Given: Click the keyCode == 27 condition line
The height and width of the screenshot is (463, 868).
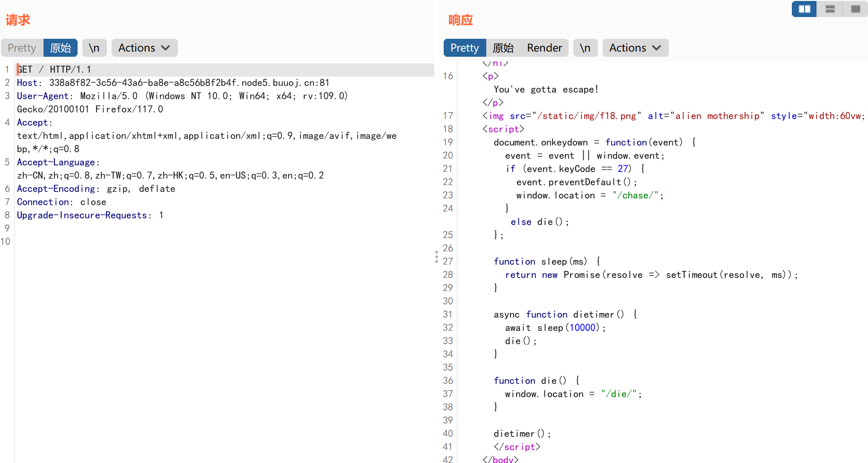Looking at the screenshot, I should click(x=575, y=169).
